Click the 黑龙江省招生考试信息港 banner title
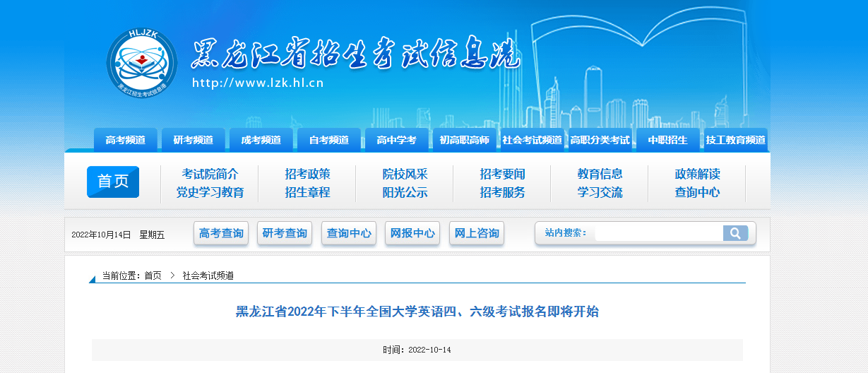The width and height of the screenshot is (868, 373). pyautogui.click(x=356, y=53)
